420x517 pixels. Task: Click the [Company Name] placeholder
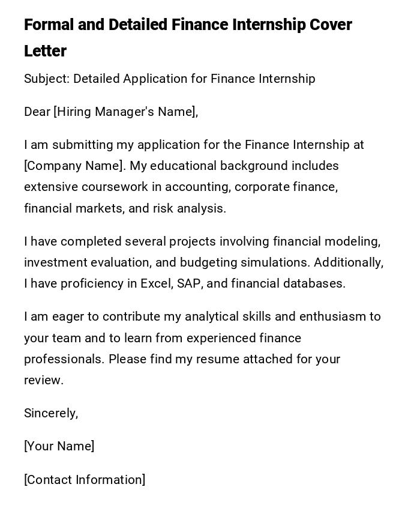pos(73,166)
